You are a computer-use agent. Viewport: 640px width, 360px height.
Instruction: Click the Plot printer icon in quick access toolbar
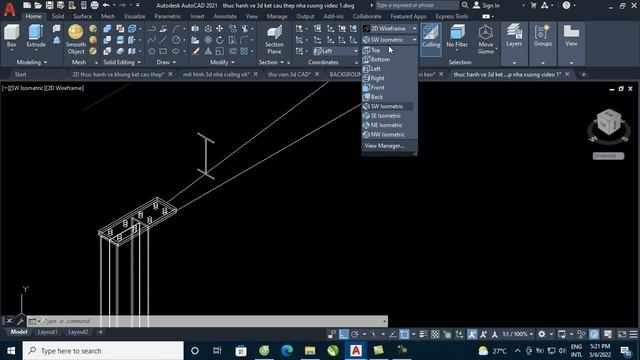point(94,5)
